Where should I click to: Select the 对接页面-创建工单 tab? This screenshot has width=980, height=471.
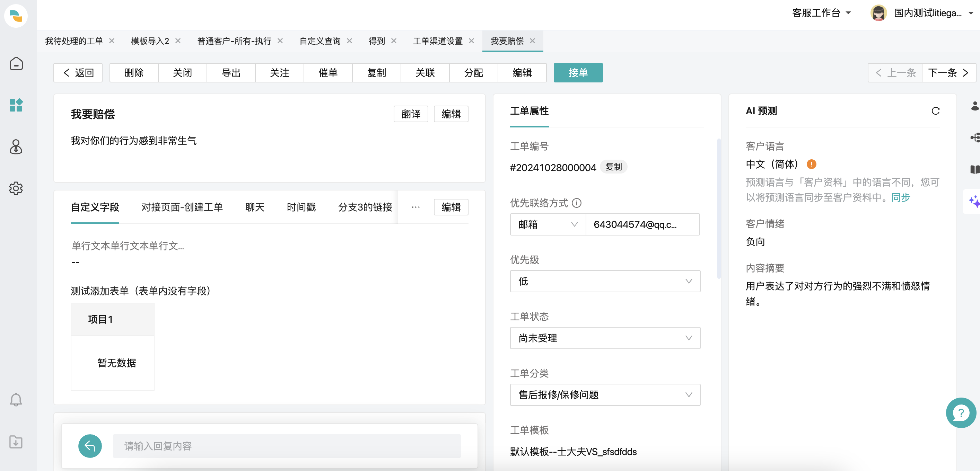point(182,207)
